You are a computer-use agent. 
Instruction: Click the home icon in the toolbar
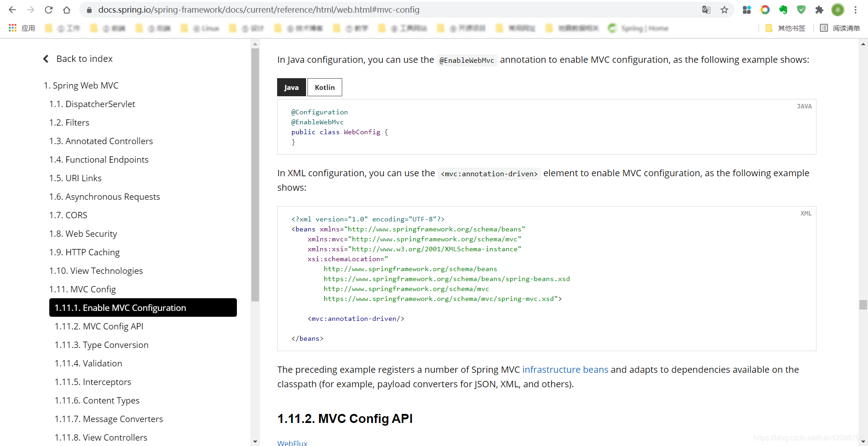click(x=66, y=9)
